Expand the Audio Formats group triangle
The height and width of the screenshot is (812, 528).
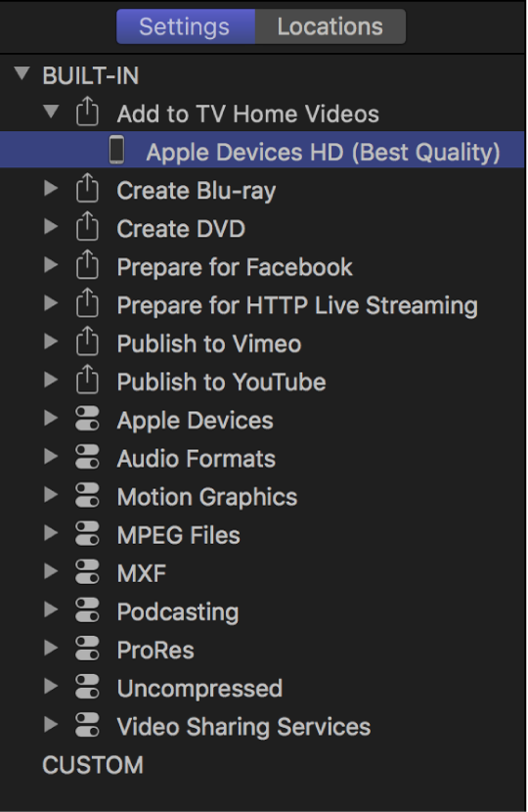(51, 456)
